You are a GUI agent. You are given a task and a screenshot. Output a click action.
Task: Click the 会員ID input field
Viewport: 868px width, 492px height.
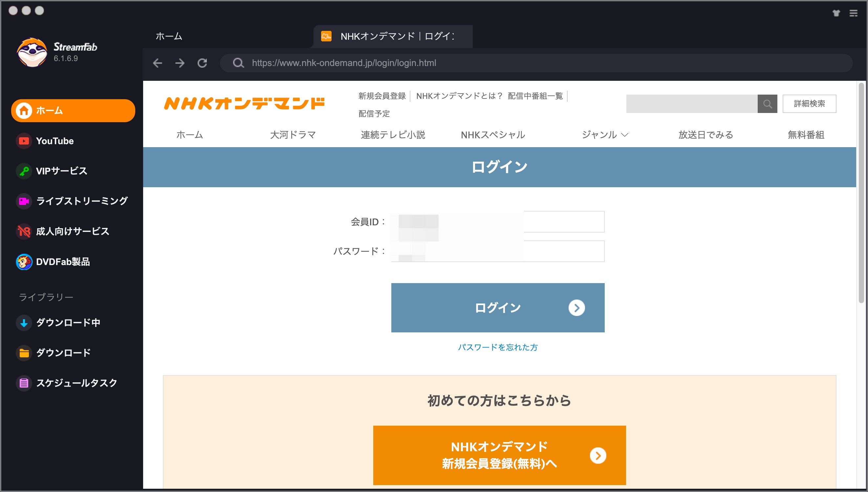497,222
